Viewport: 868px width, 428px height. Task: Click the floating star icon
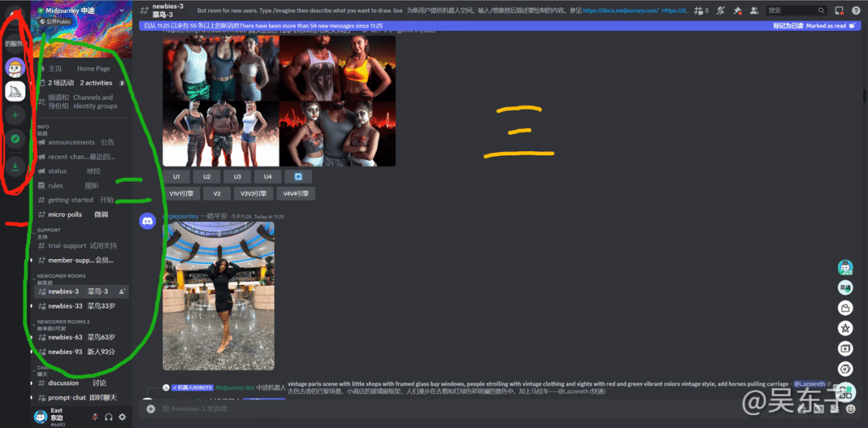(845, 328)
